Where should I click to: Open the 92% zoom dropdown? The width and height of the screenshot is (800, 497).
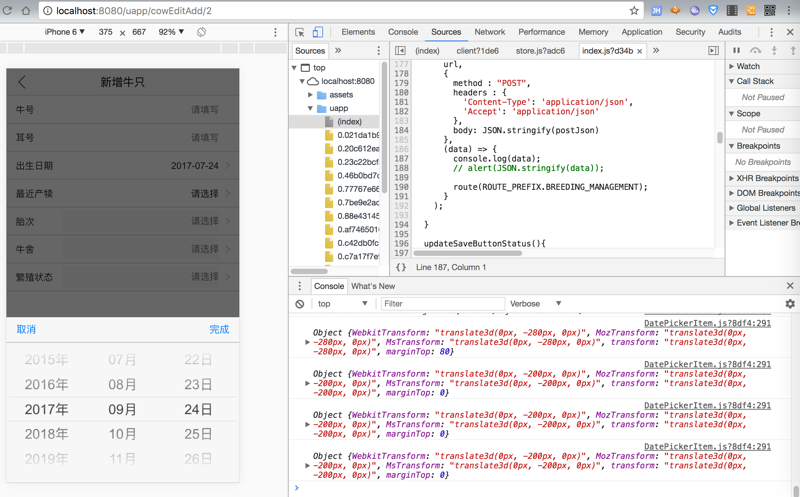pyautogui.click(x=172, y=32)
